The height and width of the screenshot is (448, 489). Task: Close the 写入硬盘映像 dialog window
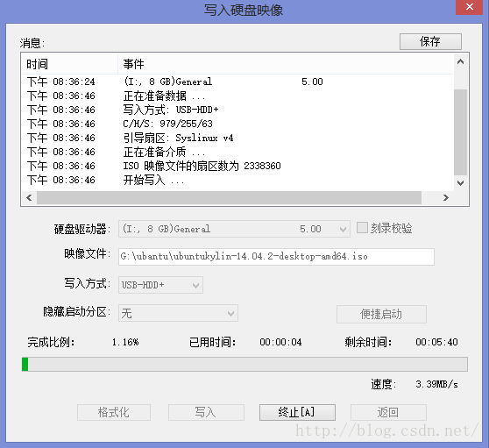[x=470, y=7]
